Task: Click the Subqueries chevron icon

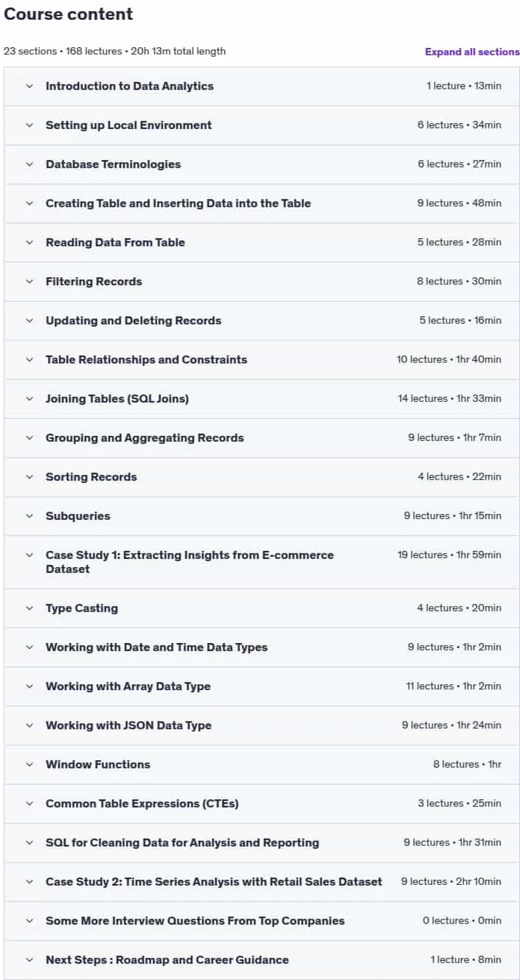Action: coord(30,515)
